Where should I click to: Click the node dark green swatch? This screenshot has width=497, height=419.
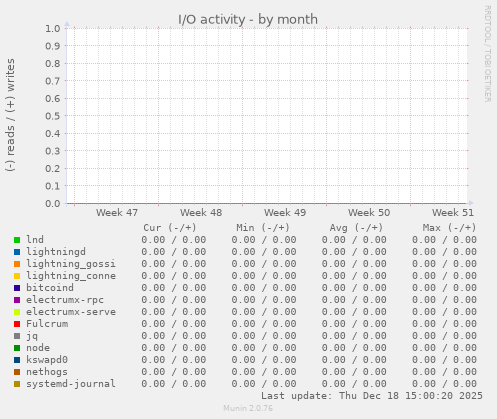17,348
